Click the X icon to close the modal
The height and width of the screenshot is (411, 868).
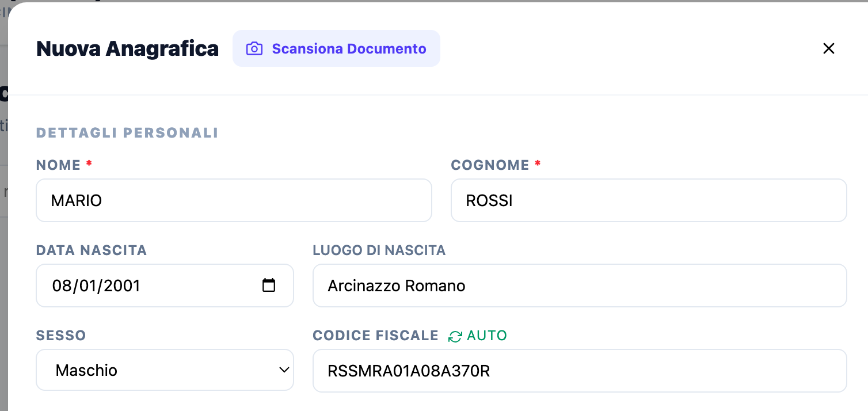point(828,48)
